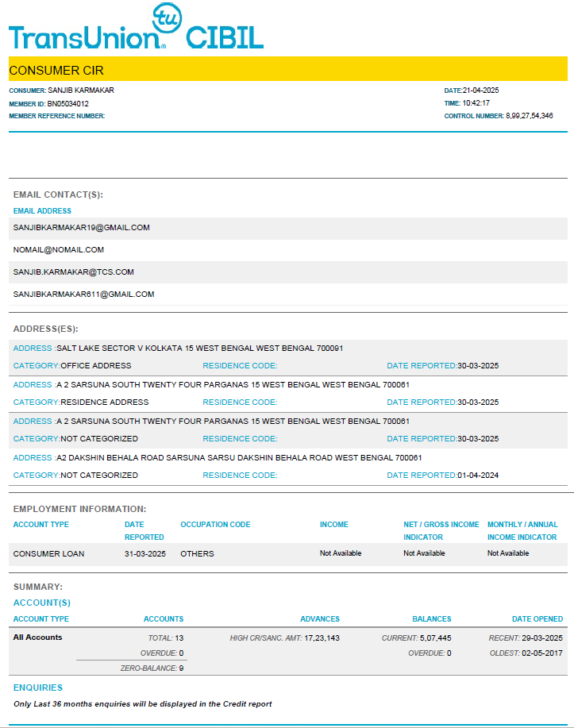Click the NET / GROSS INCOME INDICATOR header
The image size is (574, 728).
point(441,530)
